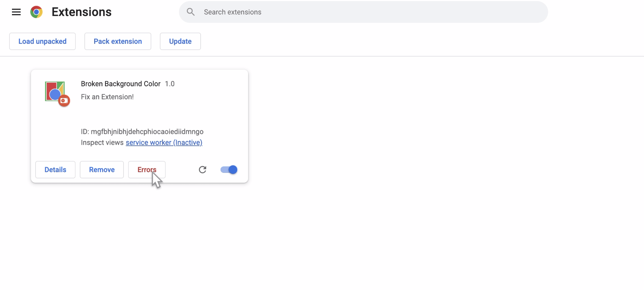
Task: Click the Pack extension button
Action: [x=118, y=41]
